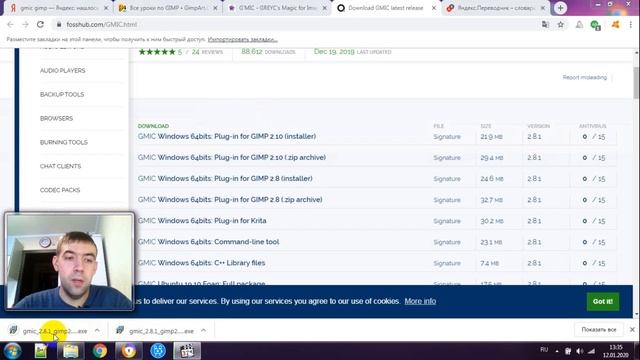The height and width of the screenshot is (360, 640).
Task: Show hidden system tray icons
Action: [557, 351]
